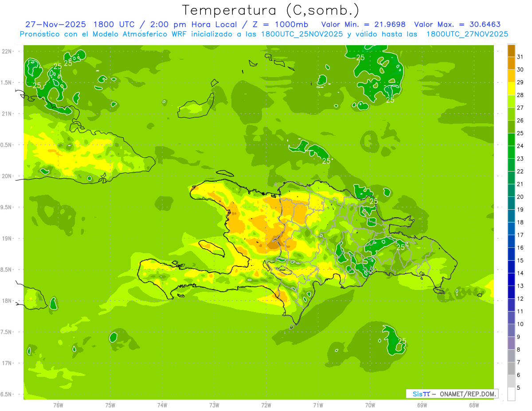This screenshot has height=411, width=532.
Task: Click the color scale label "5"
Action: click(x=518, y=388)
